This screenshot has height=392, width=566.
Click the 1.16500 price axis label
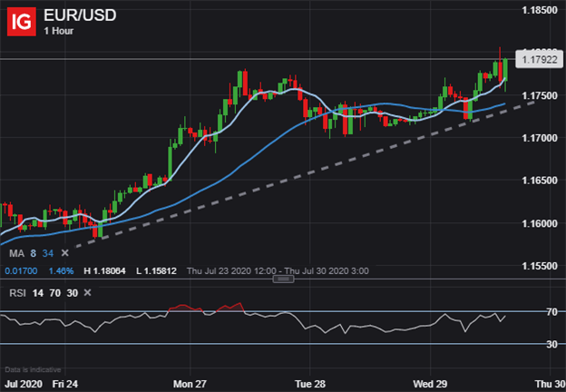(x=540, y=181)
